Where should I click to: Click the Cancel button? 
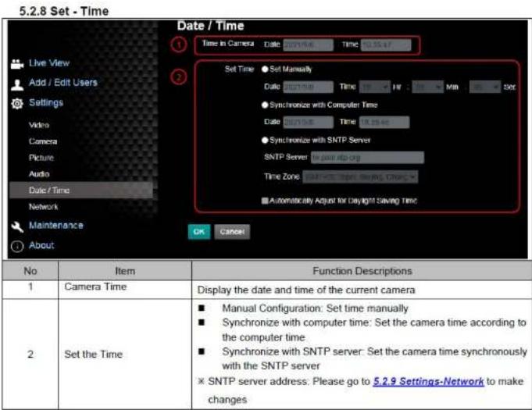[232, 232]
